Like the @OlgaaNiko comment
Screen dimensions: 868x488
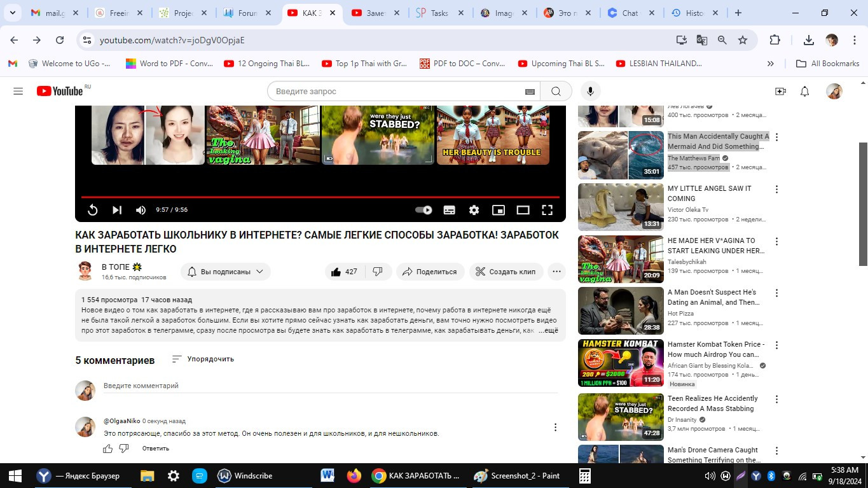pyautogui.click(x=108, y=449)
